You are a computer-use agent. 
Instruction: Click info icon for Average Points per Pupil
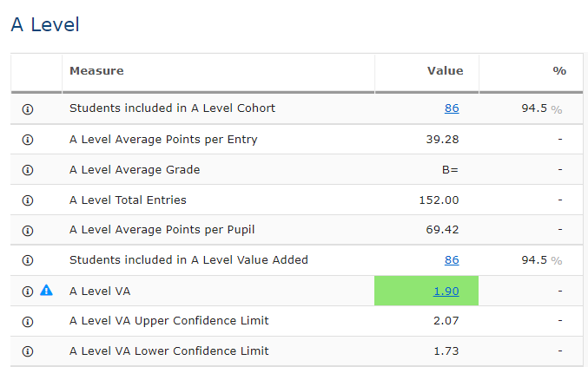coord(27,231)
